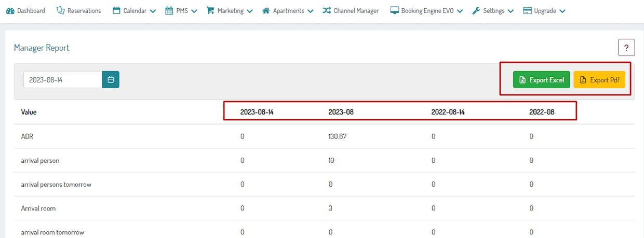
Task: Expand the PMS dropdown menu
Action: coord(181,10)
